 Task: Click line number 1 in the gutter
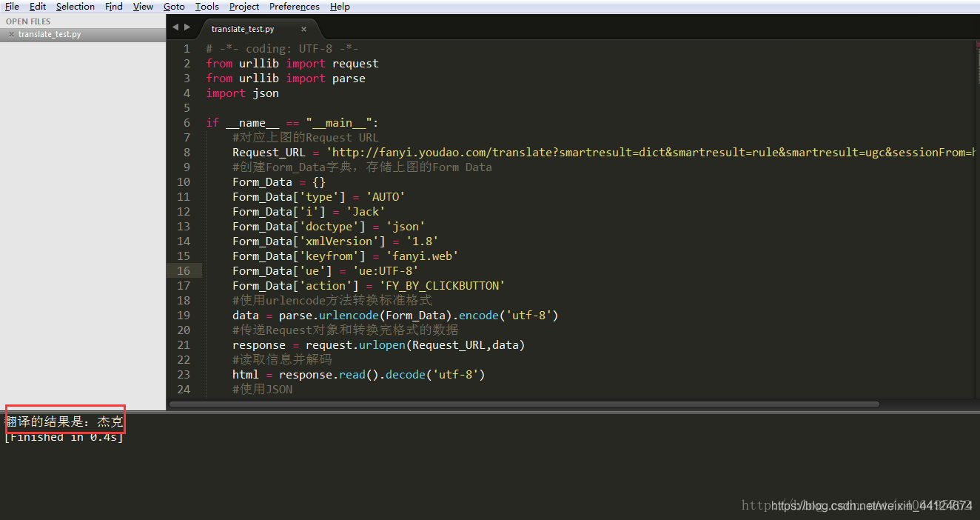[187, 49]
